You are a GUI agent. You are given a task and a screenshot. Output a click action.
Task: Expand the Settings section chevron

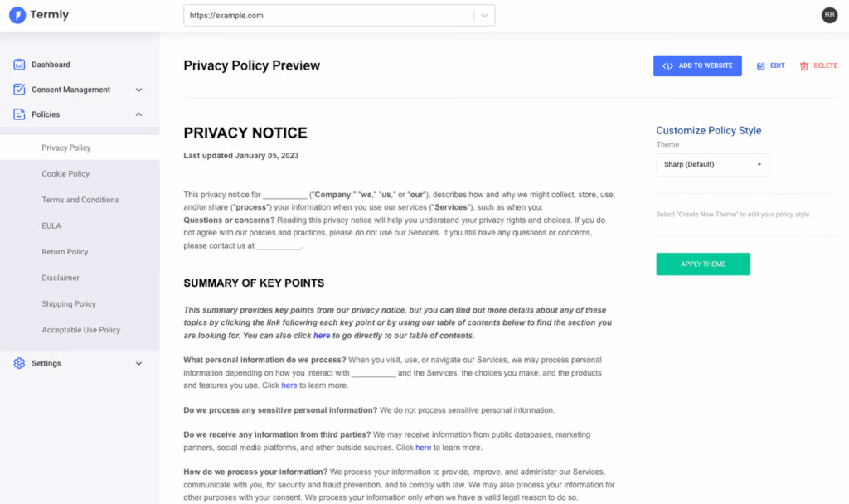(x=138, y=363)
